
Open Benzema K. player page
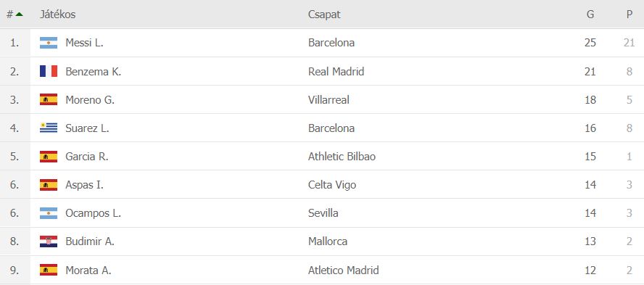coord(94,72)
